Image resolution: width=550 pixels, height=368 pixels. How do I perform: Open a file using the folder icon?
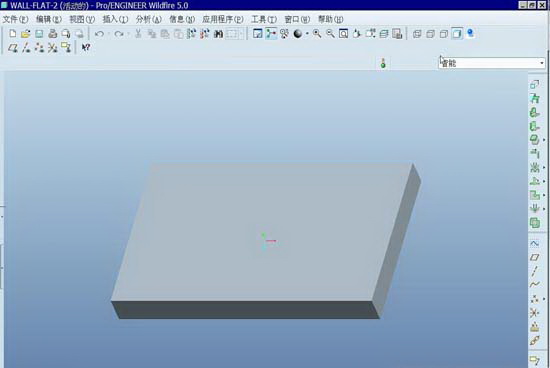(x=26, y=34)
